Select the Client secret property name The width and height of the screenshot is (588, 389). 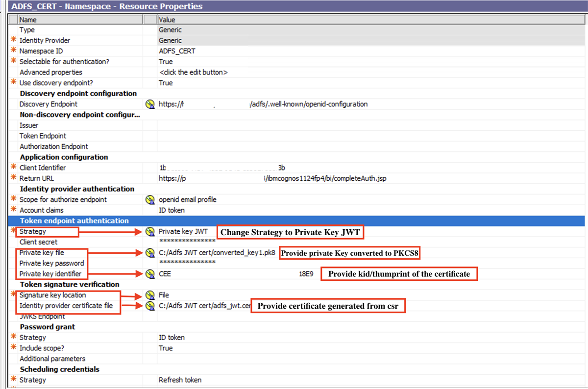(x=38, y=242)
